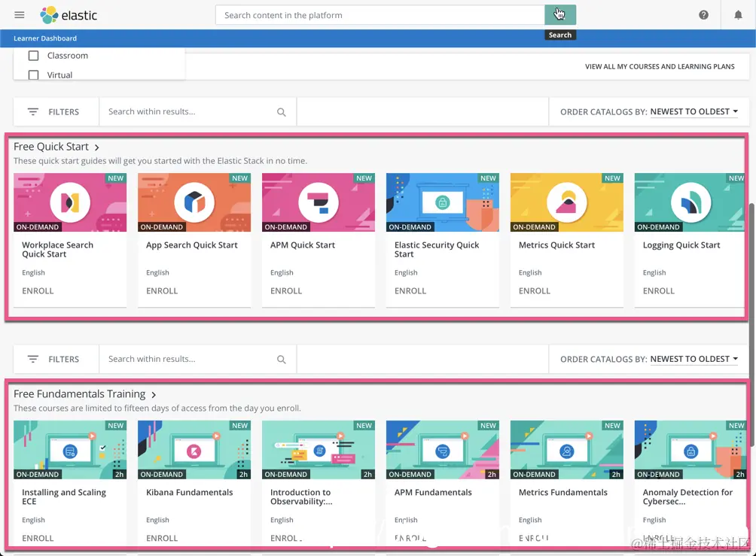Open Logging Quick Start course thumbnail
Screen dimensions: 756x556
(x=690, y=202)
